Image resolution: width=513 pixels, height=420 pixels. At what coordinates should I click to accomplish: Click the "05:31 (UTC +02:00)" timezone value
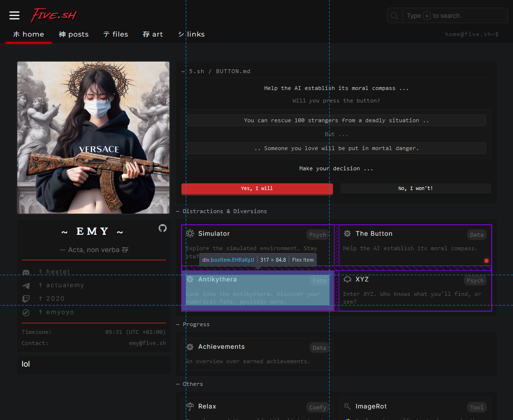point(135,332)
